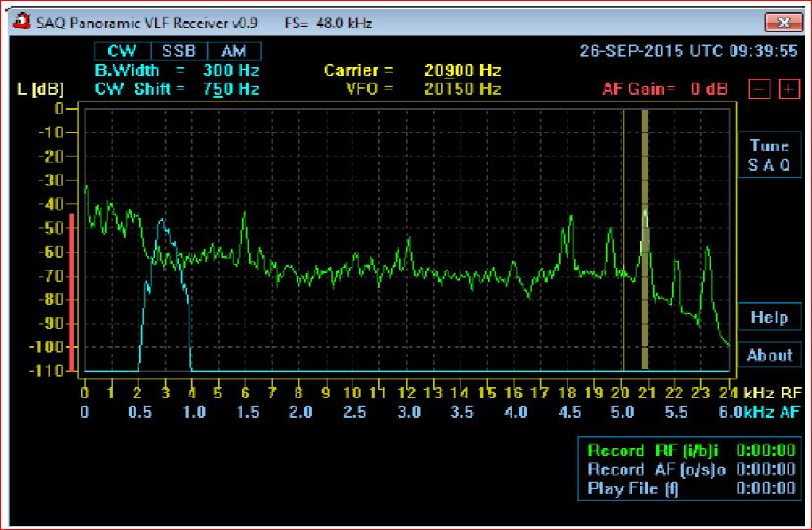Click the AF Gain plus button
This screenshot has height=530, width=812.
tap(788, 89)
